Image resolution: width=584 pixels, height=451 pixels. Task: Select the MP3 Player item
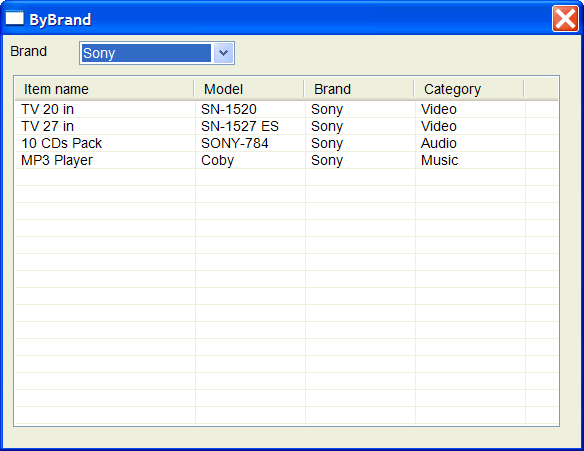click(57, 161)
